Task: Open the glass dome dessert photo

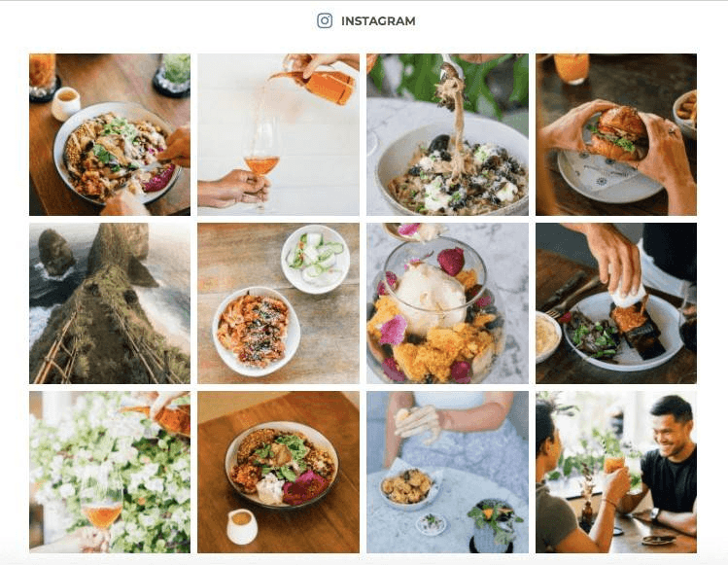Action: (447, 303)
